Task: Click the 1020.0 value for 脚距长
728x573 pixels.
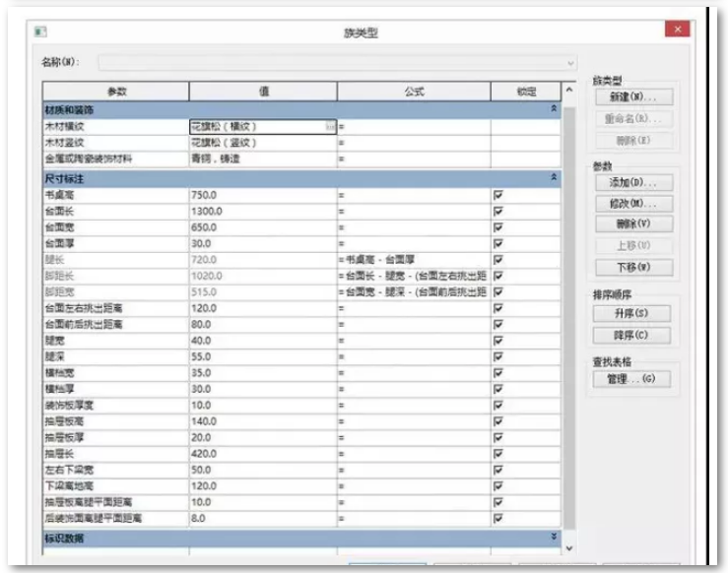Action: coord(207,276)
